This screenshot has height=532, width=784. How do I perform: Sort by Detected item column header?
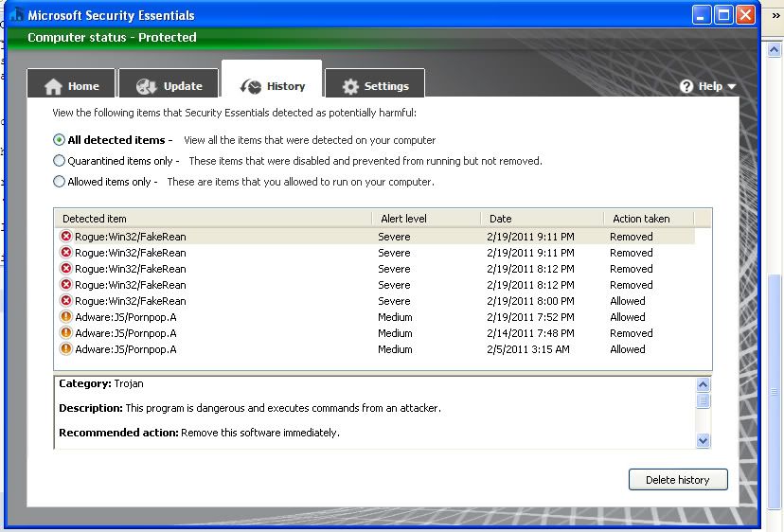coord(213,219)
